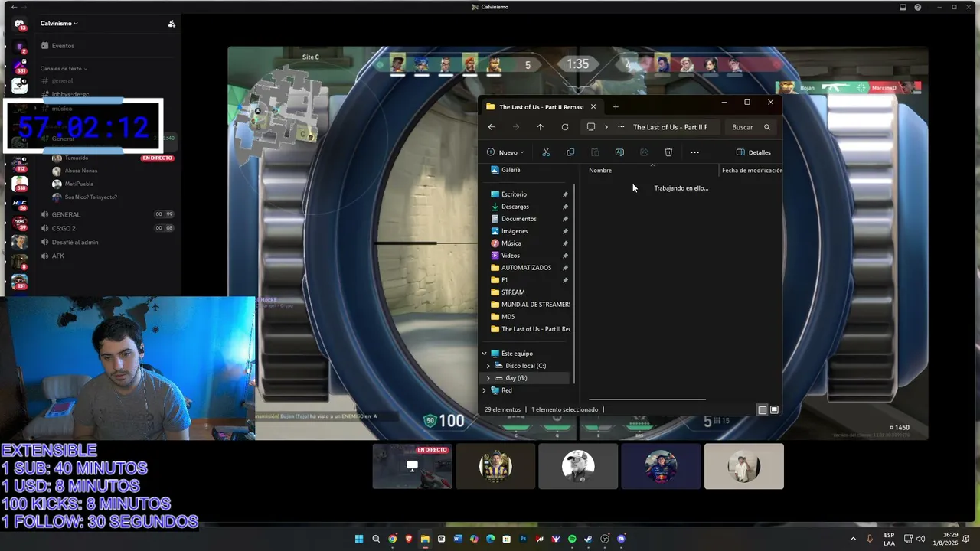Viewport: 980px width, 551px height.
Task: Open the lobbys-de-gc text channel
Action: point(70,94)
